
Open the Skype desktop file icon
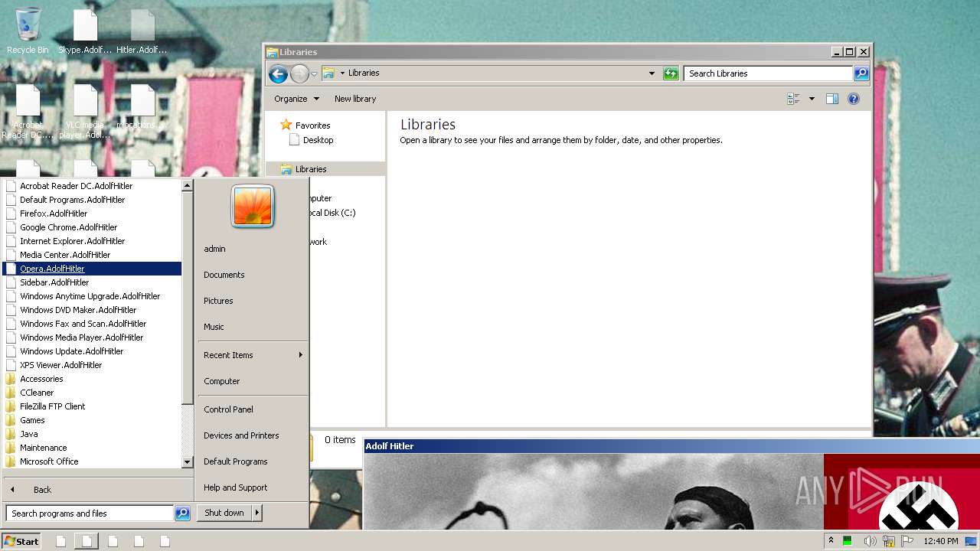(85, 32)
